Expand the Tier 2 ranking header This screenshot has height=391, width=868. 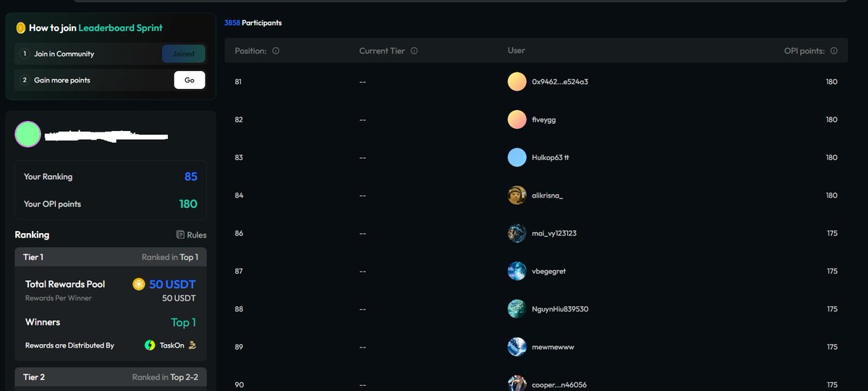pyautogui.click(x=111, y=377)
